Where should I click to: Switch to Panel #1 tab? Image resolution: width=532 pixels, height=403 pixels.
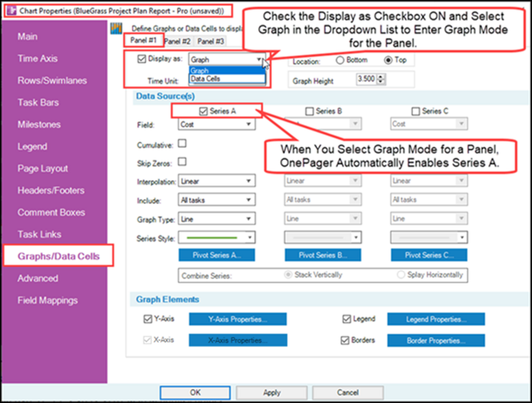pyautogui.click(x=144, y=40)
